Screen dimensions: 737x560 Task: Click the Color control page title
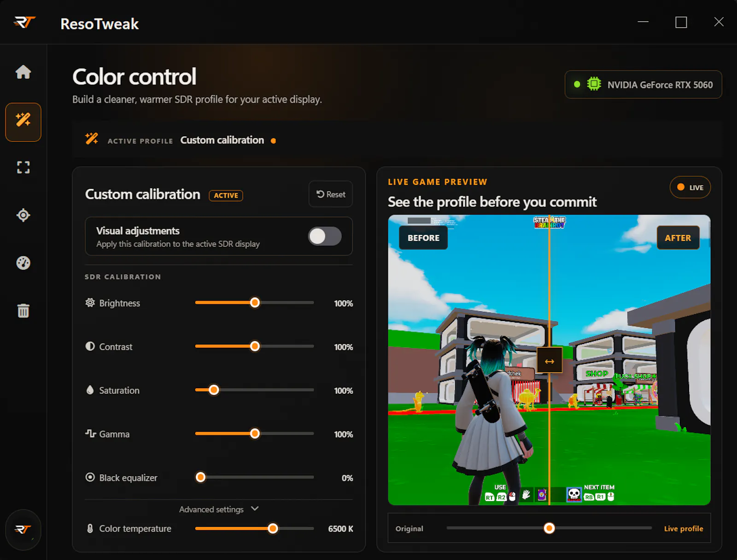(x=135, y=76)
